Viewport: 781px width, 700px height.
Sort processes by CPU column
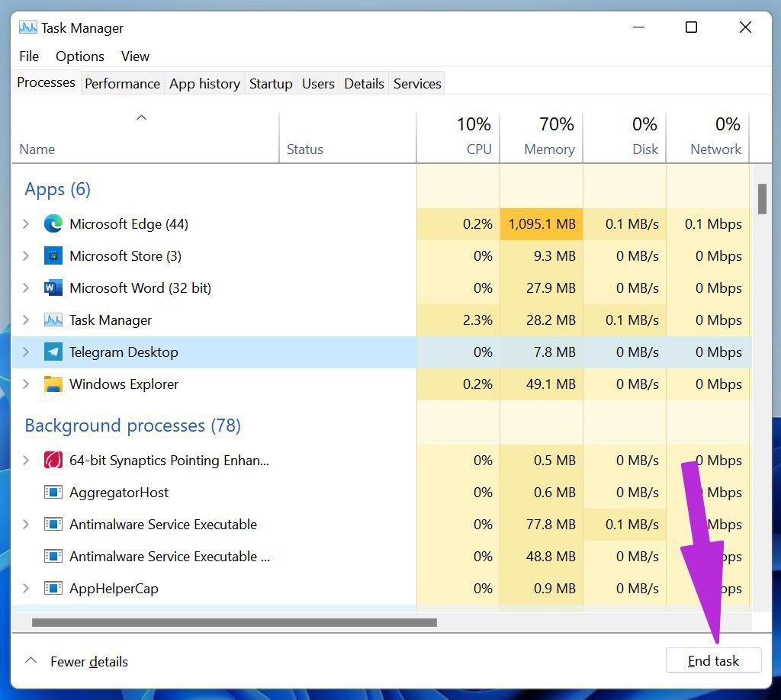[458, 137]
